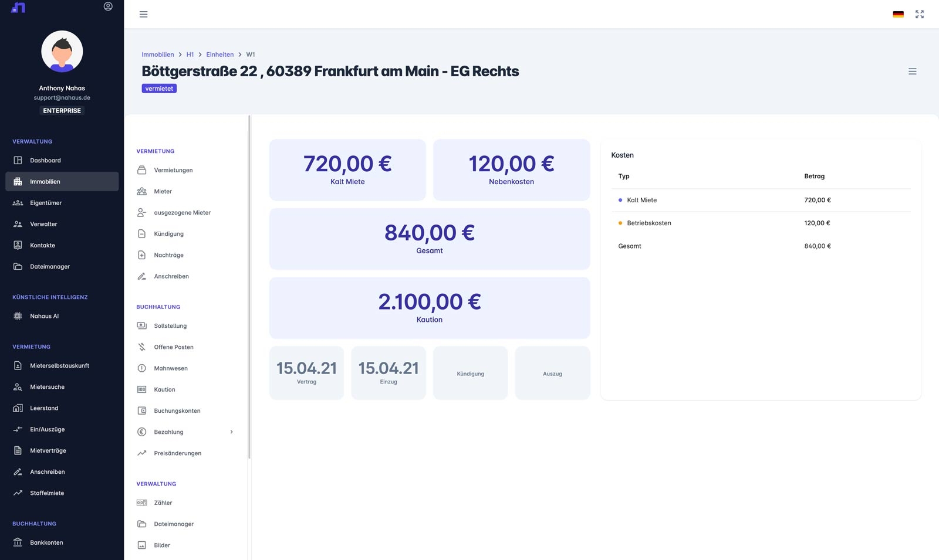The height and width of the screenshot is (560, 939).
Task: Open Vermietungen in the unit menu
Action: tap(173, 170)
